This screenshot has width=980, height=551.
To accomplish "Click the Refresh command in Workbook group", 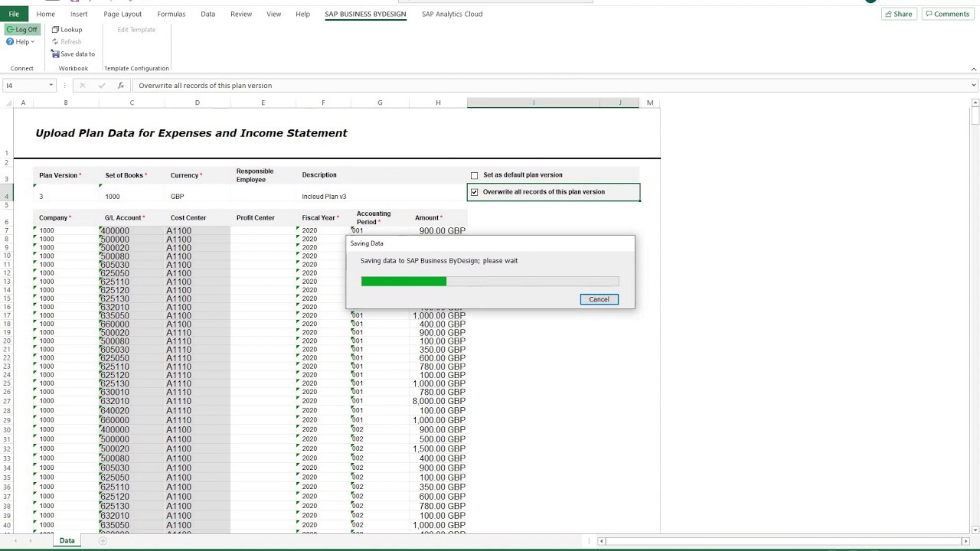I will pos(67,41).
